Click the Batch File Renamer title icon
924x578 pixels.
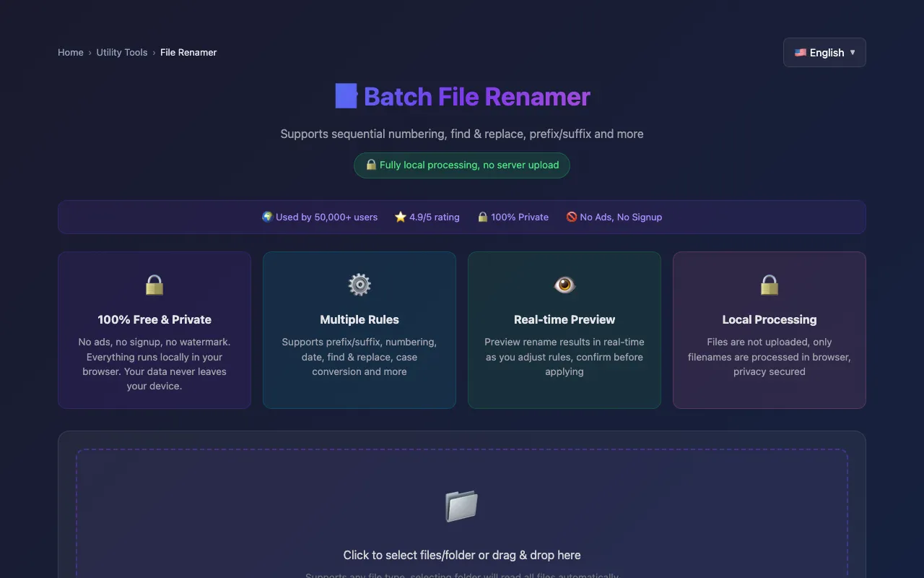point(346,96)
